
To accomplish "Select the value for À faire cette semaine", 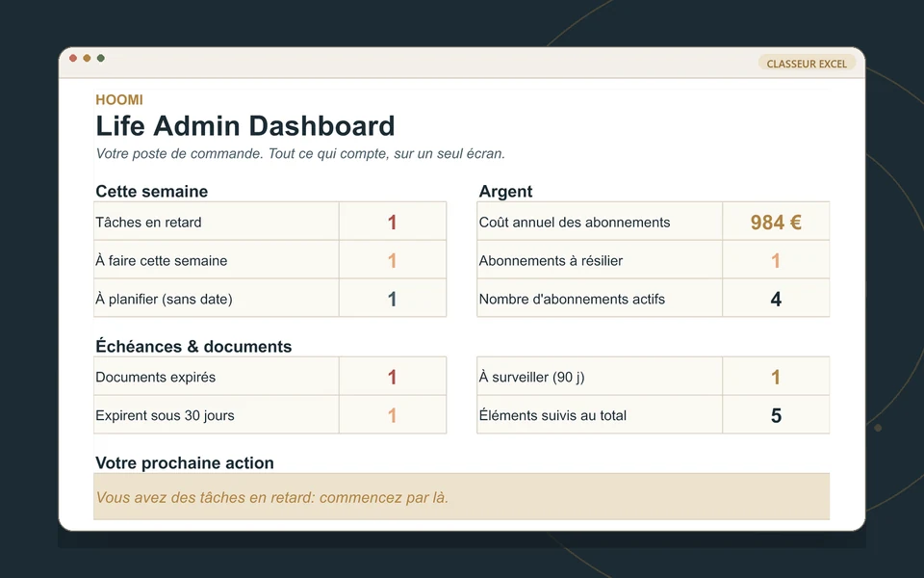I will [393, 259].
